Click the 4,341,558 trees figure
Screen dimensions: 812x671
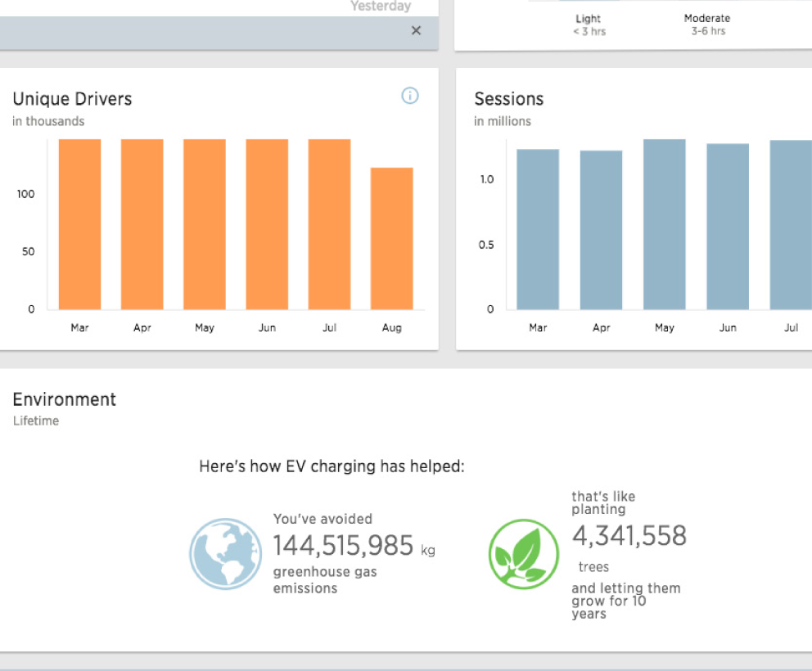[629, 536]
